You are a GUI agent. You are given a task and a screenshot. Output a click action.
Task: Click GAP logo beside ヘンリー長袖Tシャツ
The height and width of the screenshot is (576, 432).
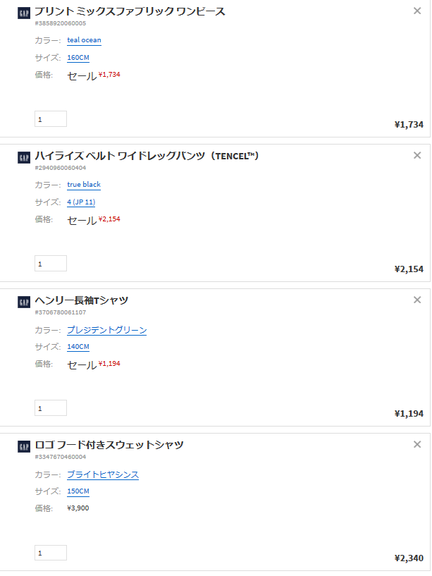tap(24, 302)
